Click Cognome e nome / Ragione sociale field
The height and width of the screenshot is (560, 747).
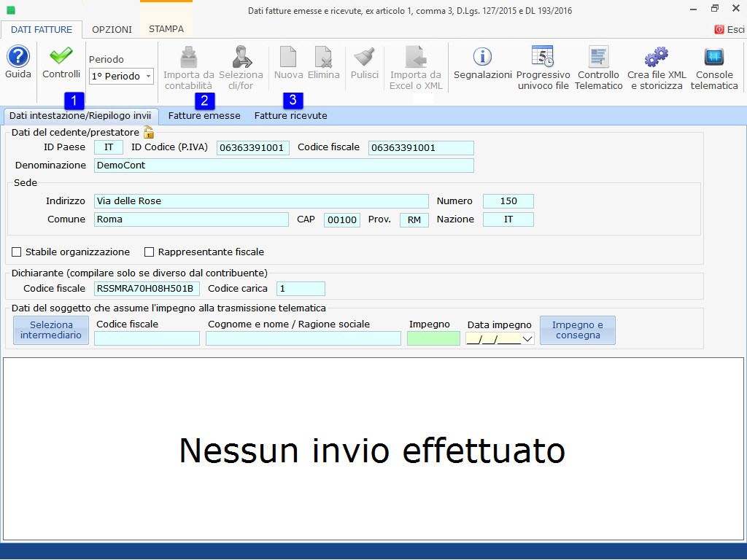[303, 338]
